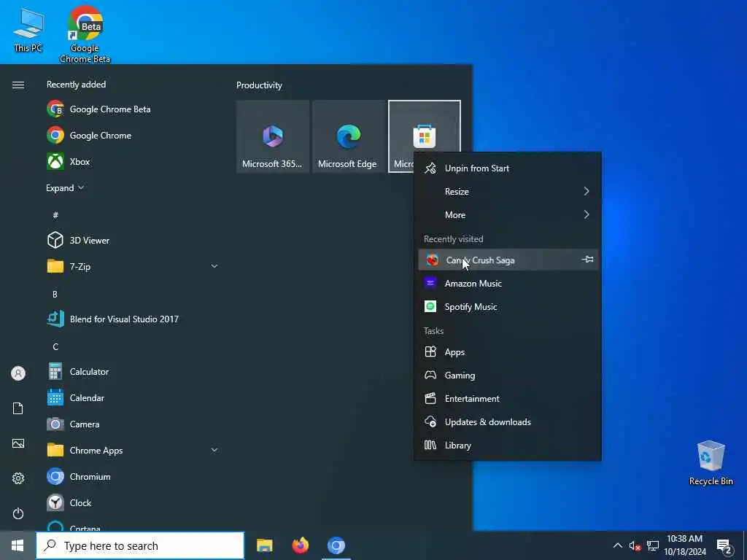Open Amazon Music from Recently visited
Image resolution: width=747 pixels, height=560 pixels.
(508, 284)
